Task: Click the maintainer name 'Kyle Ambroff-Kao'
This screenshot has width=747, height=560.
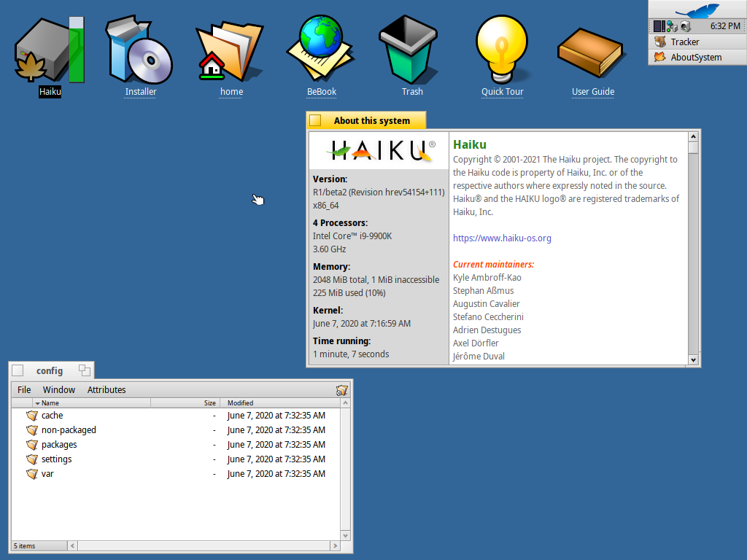Action: (487, 278)
